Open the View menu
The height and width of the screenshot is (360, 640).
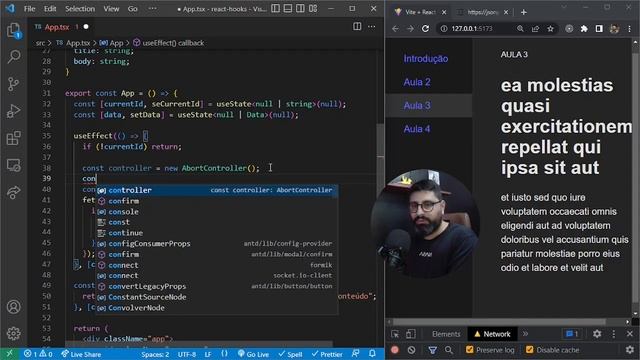111,9
